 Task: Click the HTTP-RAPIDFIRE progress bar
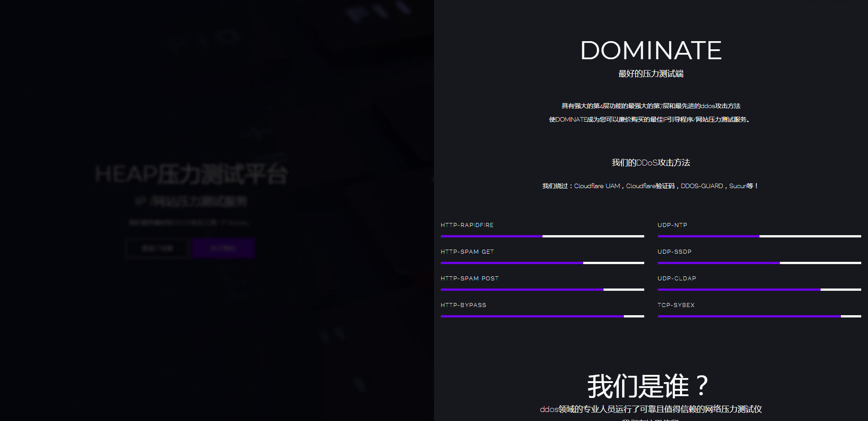542,236
